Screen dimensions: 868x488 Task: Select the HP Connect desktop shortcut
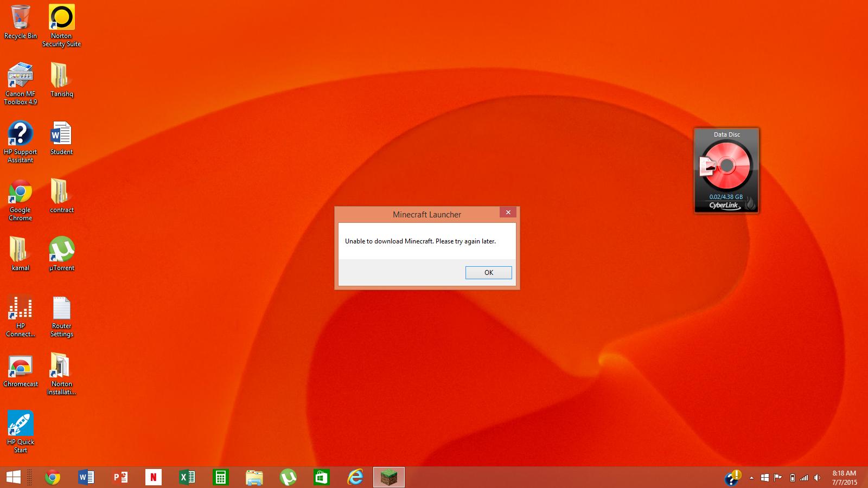pos(21,316)
